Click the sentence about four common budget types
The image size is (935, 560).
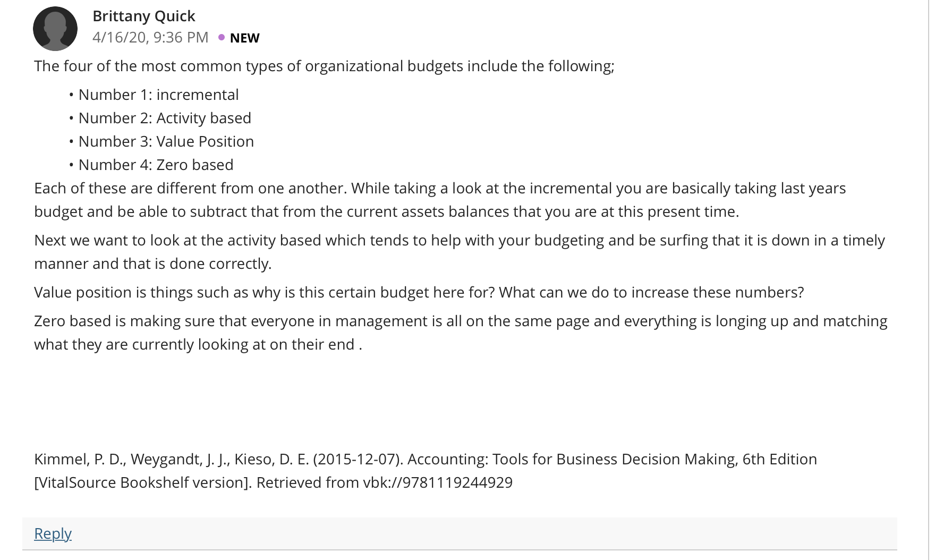coord(324,66)
